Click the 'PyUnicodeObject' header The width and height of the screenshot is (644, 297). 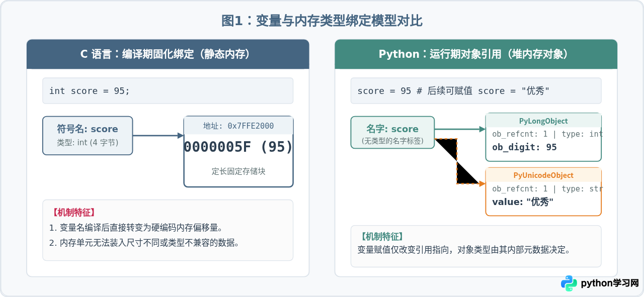pyautogui.click(x=543, y=175)
